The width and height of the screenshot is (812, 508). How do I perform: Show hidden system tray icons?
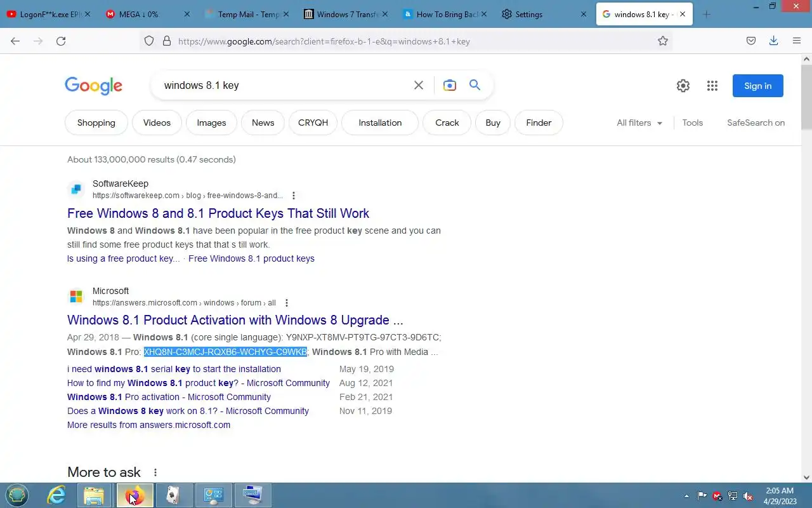pos(686,496)
